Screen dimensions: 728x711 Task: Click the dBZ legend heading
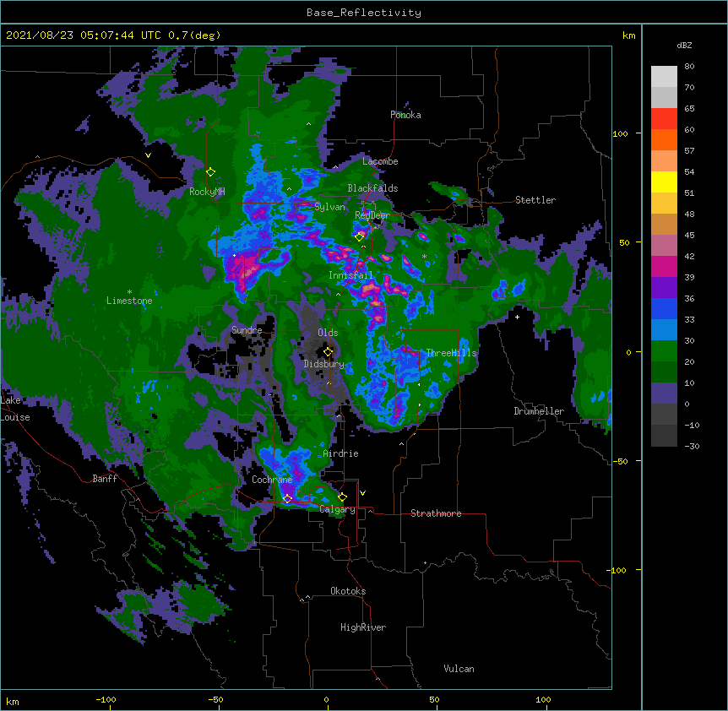click(684, 45)
